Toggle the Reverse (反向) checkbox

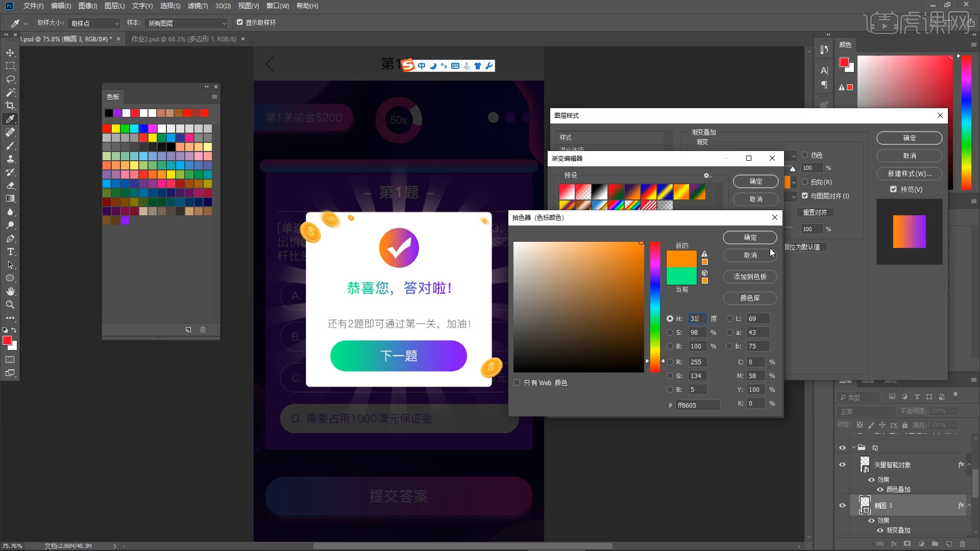point(805,182)
